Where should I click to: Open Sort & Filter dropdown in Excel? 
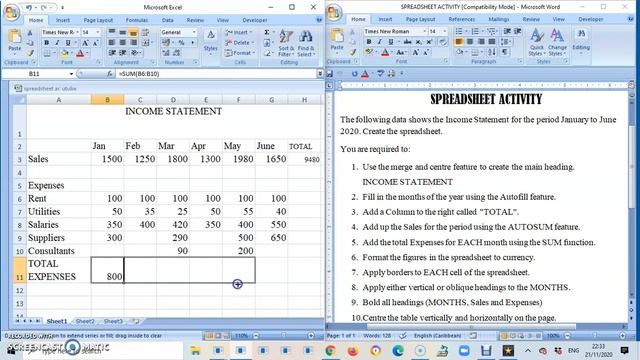click(x=286, y=43)
